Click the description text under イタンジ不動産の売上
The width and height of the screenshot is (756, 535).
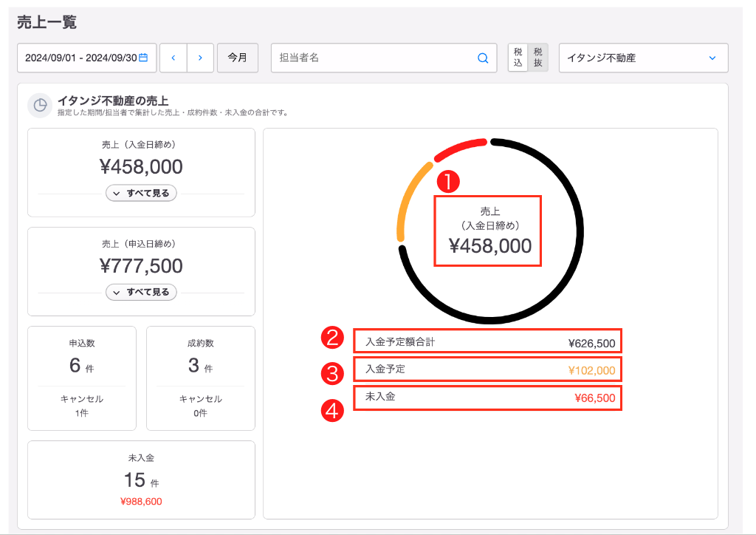(173, 113)
